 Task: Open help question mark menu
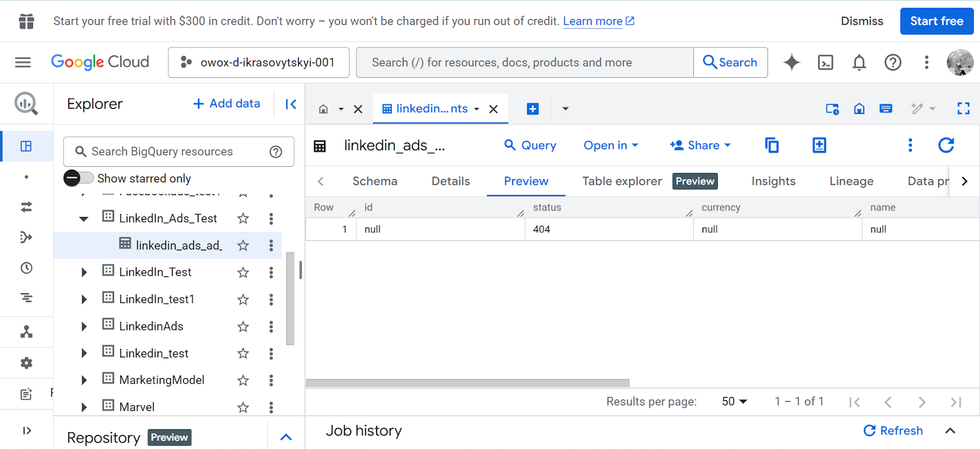click(x=892, y=62)
